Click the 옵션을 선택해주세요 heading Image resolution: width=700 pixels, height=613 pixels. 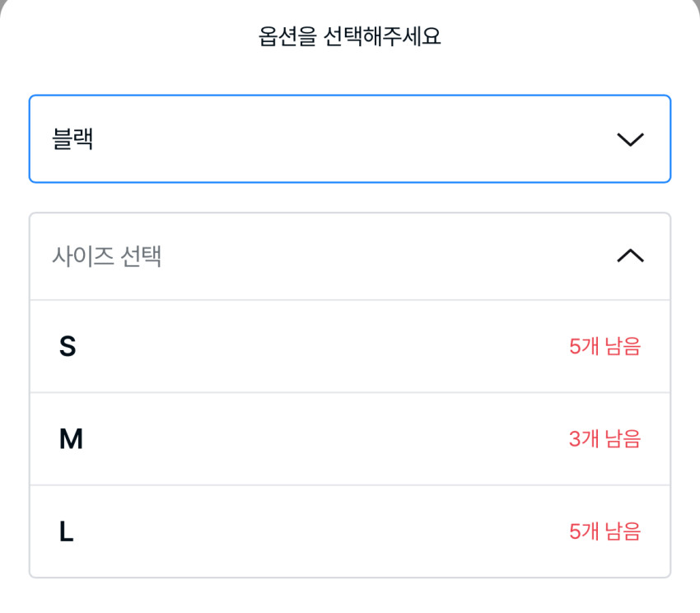tap(349, 37)
